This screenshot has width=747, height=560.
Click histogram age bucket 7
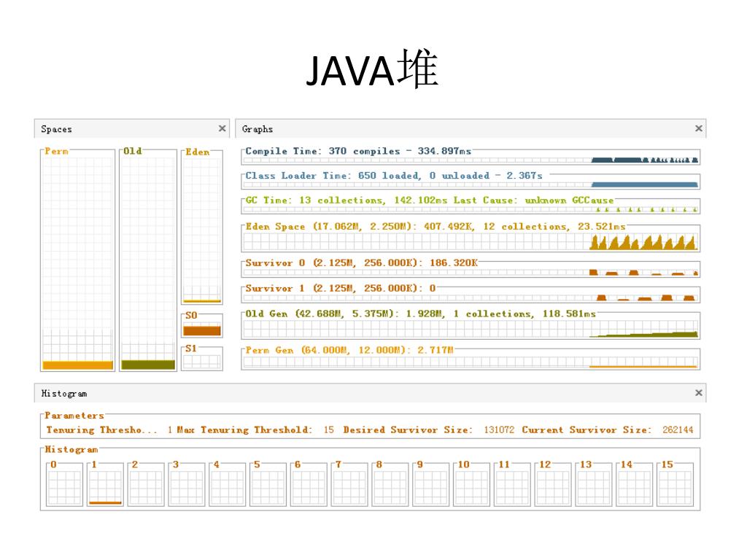coord(349,485)
